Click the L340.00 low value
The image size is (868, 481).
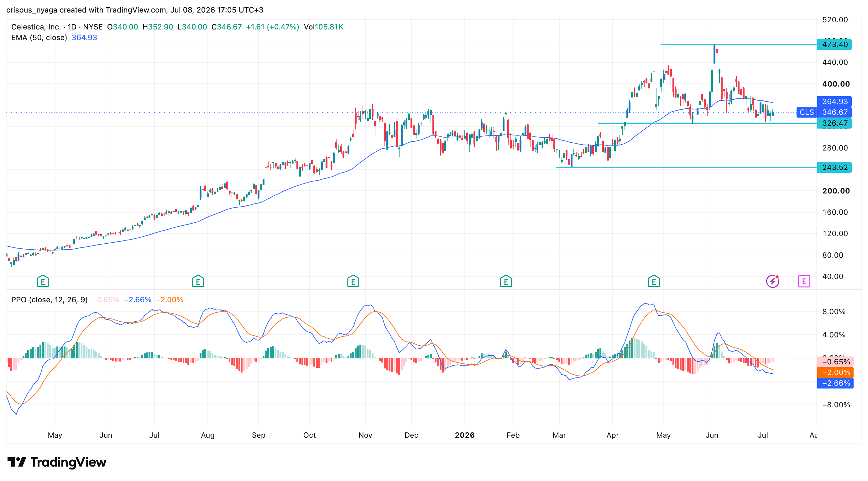click(x=192, y=27)
